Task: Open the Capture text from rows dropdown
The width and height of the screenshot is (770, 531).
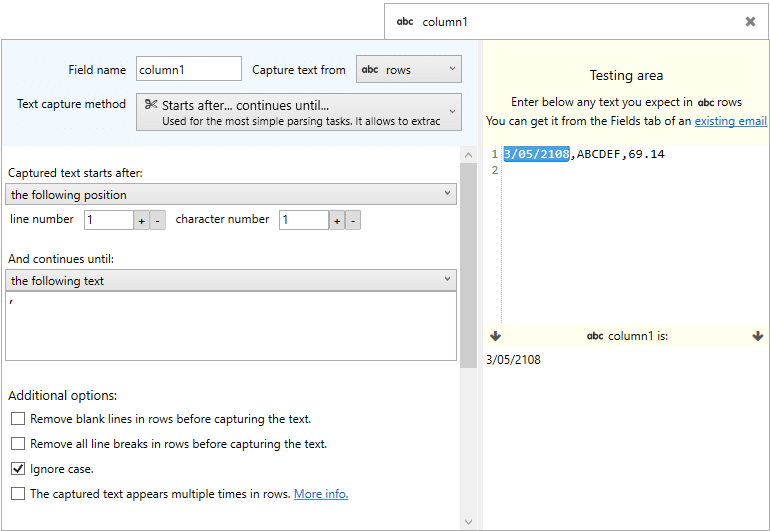Action: click(x=409, y=69)
